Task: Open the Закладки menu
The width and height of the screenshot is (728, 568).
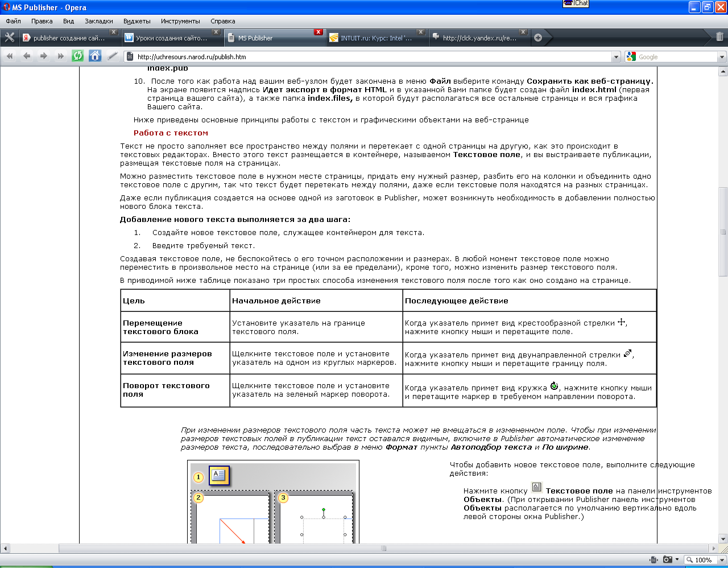Action: click(x=99, y=21)
